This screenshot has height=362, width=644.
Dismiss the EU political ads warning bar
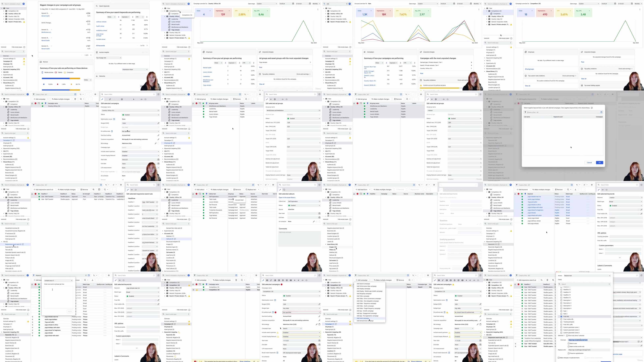pyautogui.click(x=429, y=361)
